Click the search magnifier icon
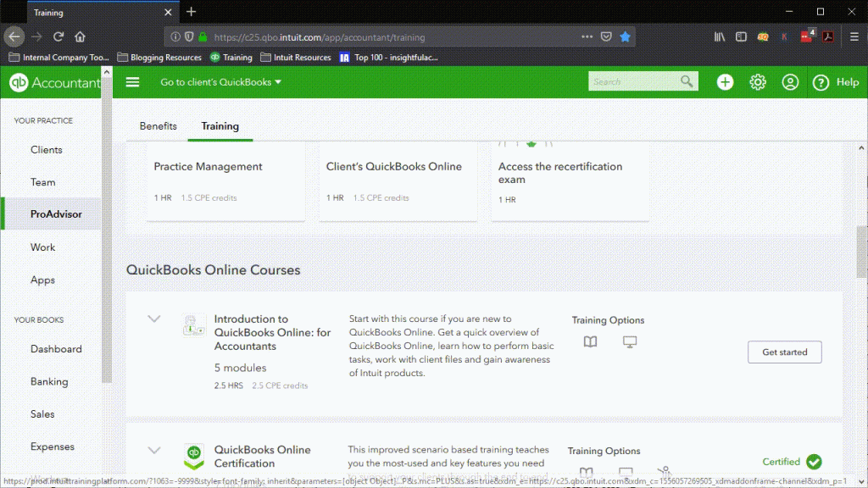The height and width of the screenshot is (488, 868). [x=687, y=81]
